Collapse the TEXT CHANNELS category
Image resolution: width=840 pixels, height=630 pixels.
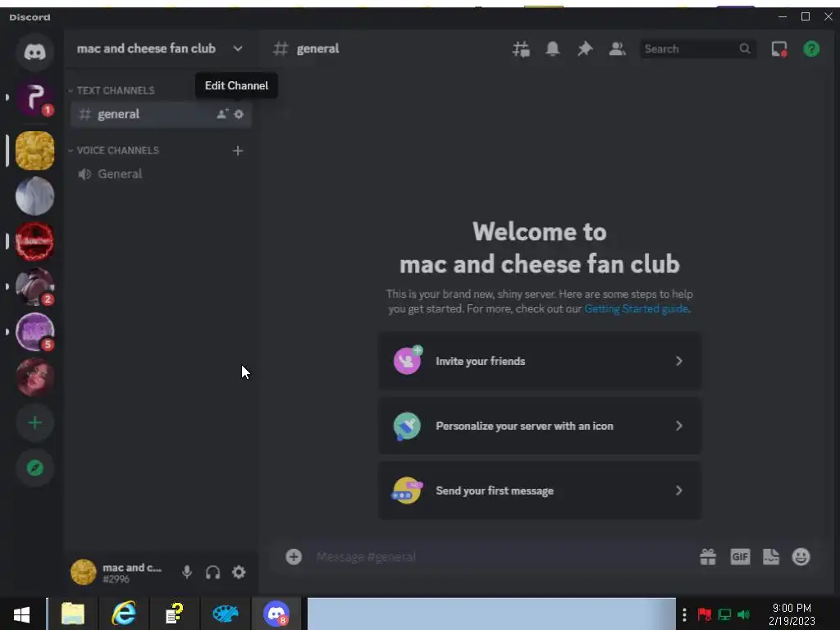(112, 90)
